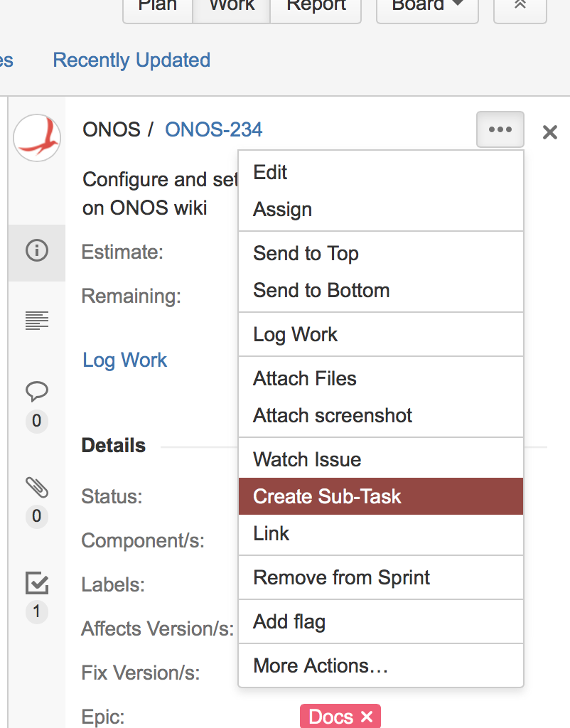Image resolution: width=570 pixels, height=728 pixels.
Task: Open More Actions… menu entry
Action: [321, 666]
